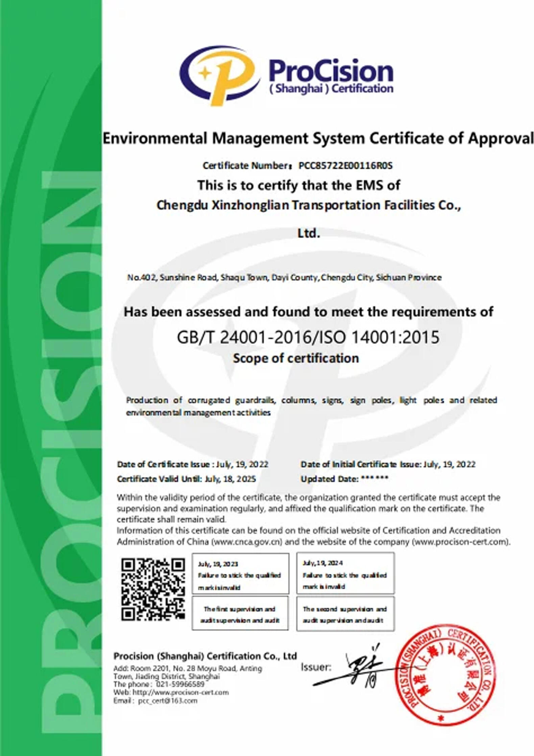Click the July 19, 2024 qualification mark box
534x756 pixels.
[x=345, y=573]
